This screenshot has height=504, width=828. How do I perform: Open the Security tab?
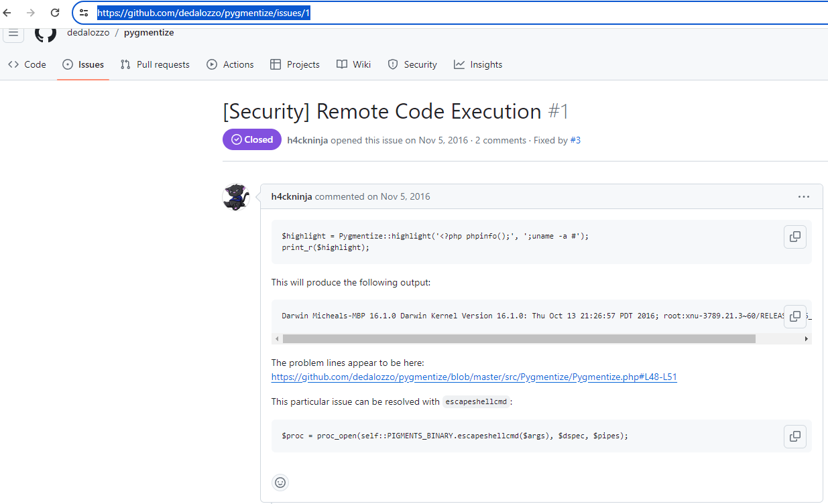pos(412,64)
